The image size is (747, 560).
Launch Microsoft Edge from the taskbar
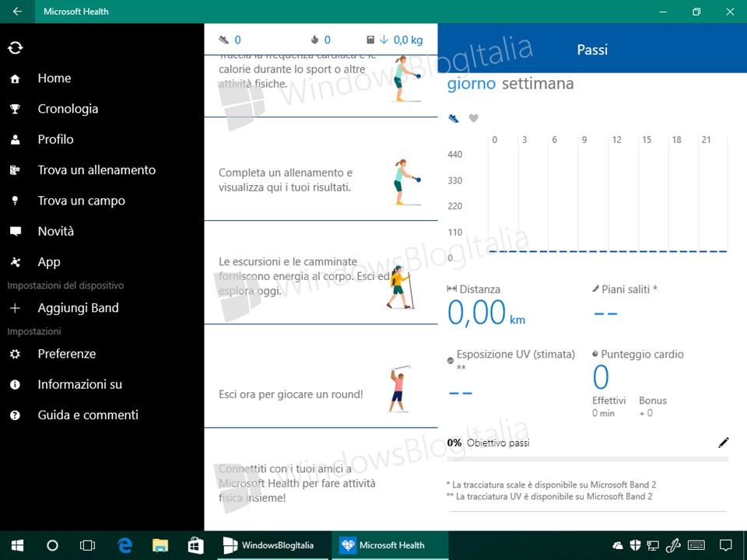[124, 545]
